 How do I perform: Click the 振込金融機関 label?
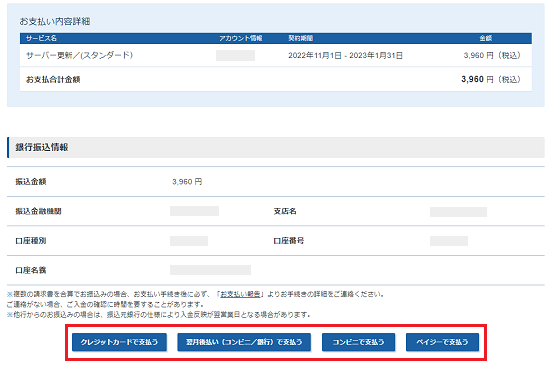point(38,211)
